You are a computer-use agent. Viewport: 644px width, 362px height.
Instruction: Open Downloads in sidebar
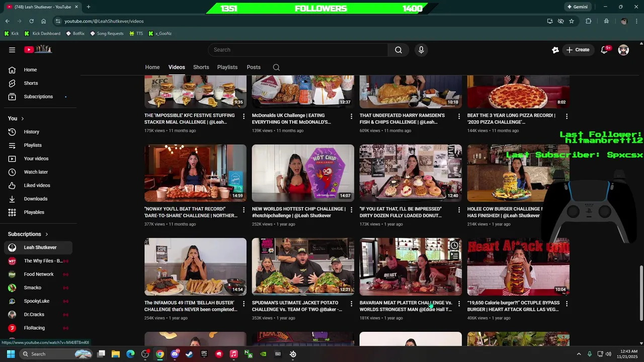pyautogui.click(x=38, y=199)
